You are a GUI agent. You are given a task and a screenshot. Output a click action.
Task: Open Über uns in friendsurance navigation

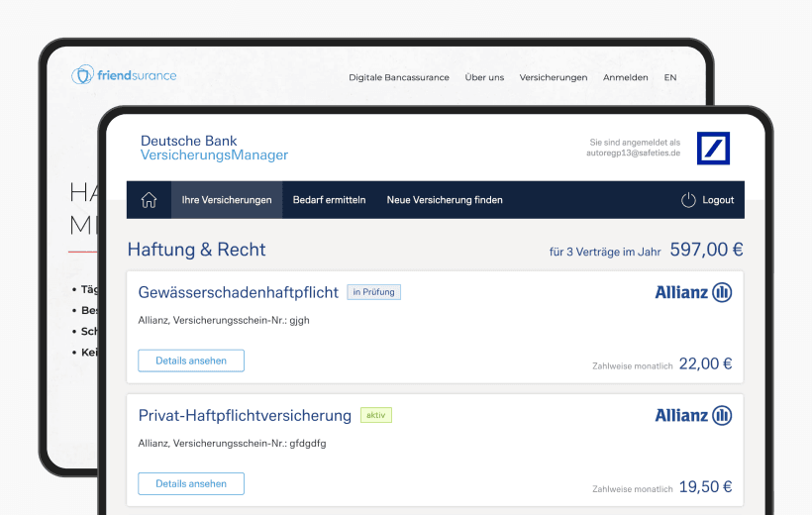click(x=484, y=77)
